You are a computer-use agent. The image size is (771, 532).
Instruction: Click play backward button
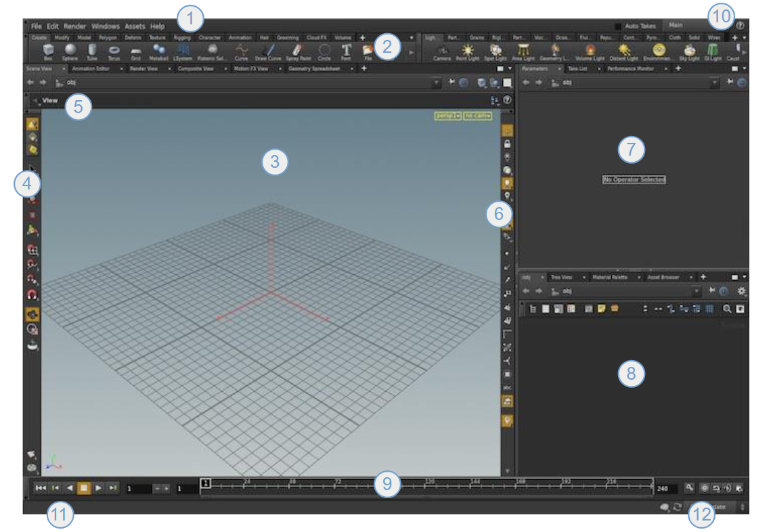click(70, 488)
